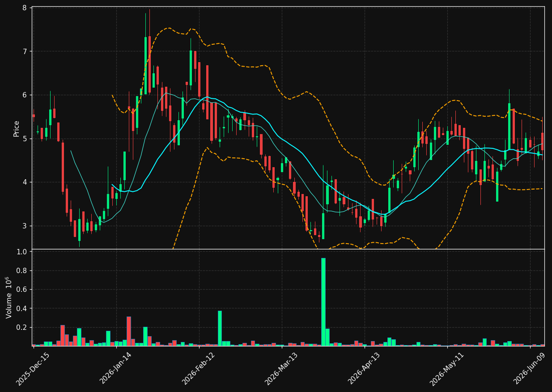Screen dimensions: 552x392
Task: Click the Price axis label
Action: [17, 128]
